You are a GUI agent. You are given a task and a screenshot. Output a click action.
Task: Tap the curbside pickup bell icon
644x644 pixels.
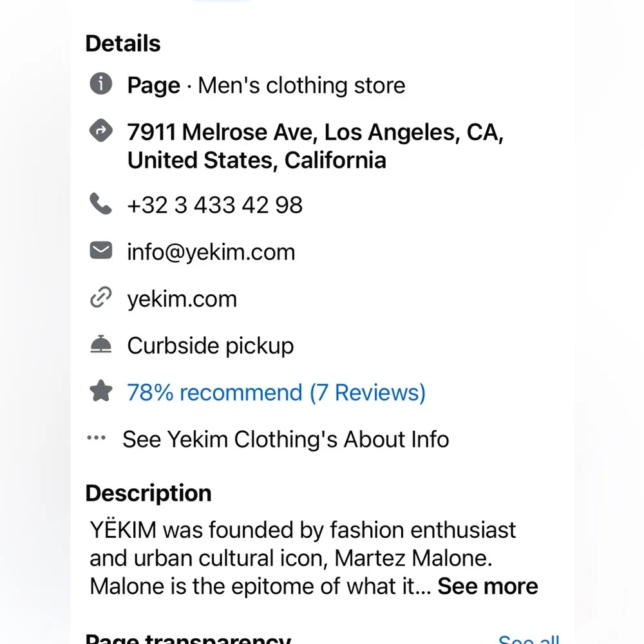tap(100, 346)
